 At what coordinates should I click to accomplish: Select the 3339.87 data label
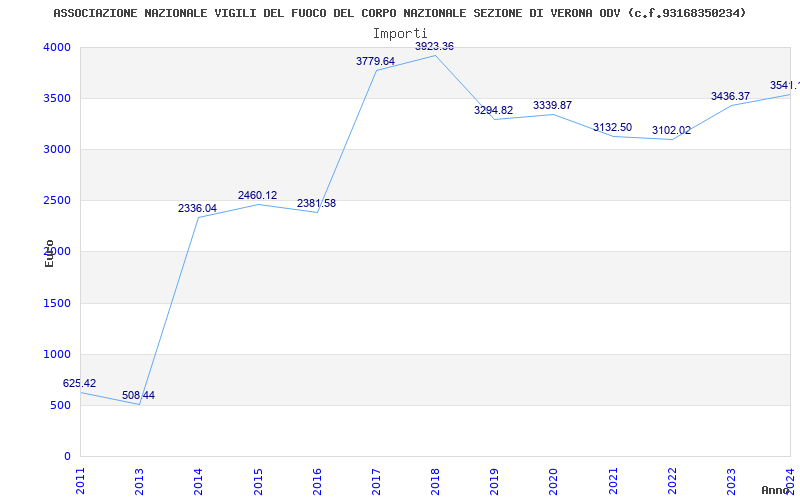click(x=553, y=105)
